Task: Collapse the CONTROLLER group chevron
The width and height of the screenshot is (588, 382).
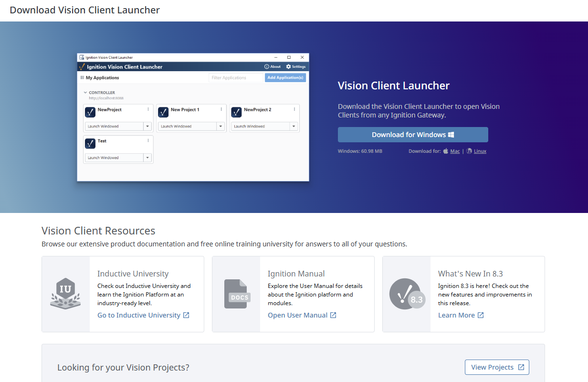Action: click(x=85, y=93)
